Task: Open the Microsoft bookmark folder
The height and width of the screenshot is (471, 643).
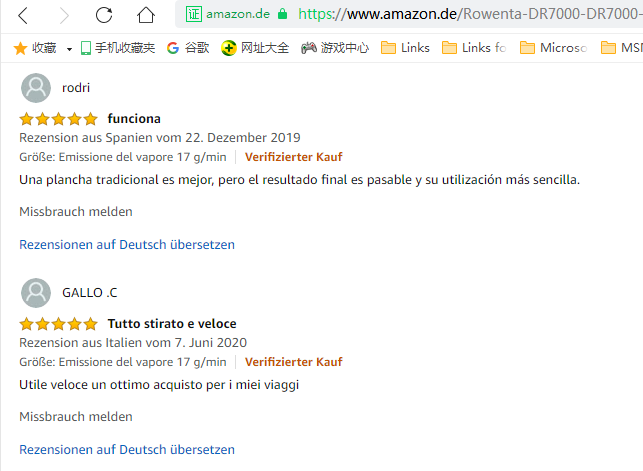Action: [552, 47]
